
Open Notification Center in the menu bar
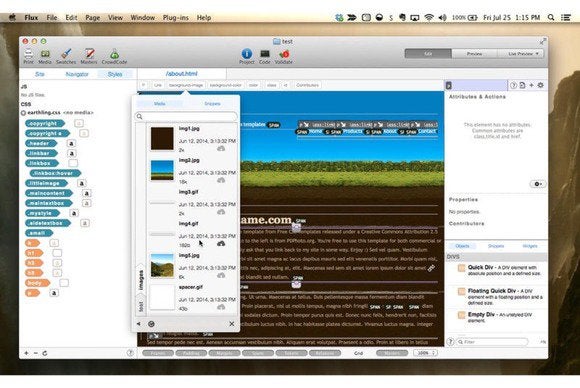[x=566, y=17]
